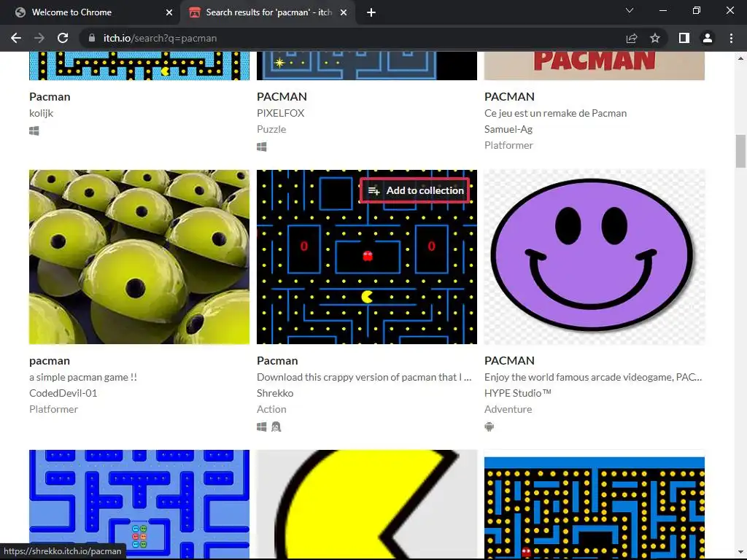The image size is (747, 560).
Task: Click the Windows icon under kolijk's Pacman
Action: (34, 131)
